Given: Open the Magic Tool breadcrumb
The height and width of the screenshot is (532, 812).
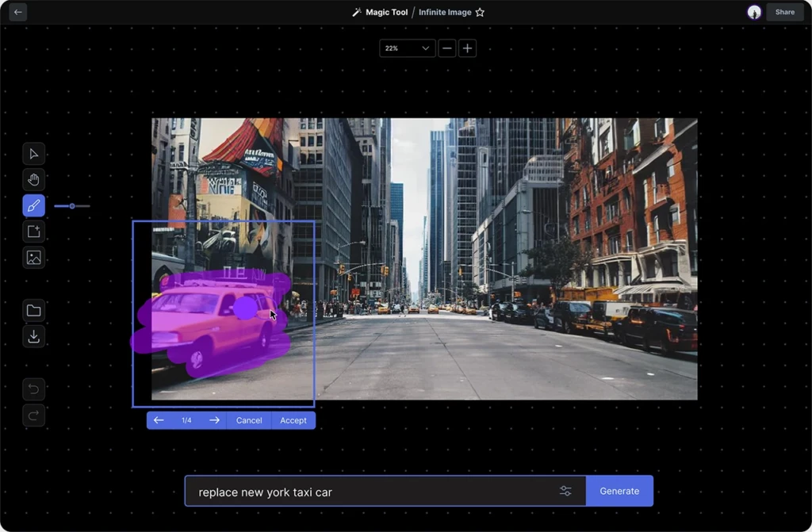Looking at the screenshot, I should tap(386, 12).
